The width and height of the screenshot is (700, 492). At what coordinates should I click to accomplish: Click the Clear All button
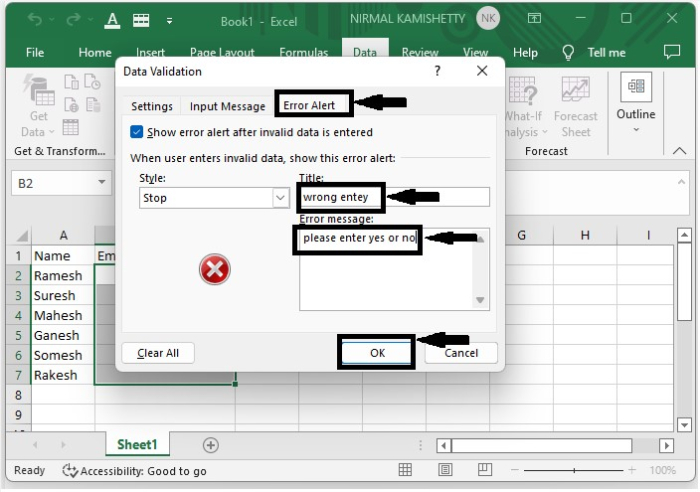[158, 353]
